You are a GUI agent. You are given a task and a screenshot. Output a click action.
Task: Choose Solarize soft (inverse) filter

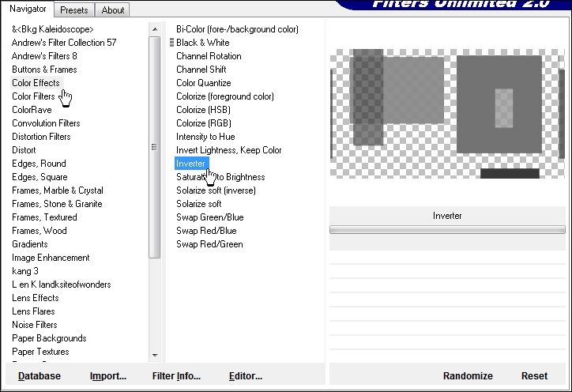tap(216, 191)
